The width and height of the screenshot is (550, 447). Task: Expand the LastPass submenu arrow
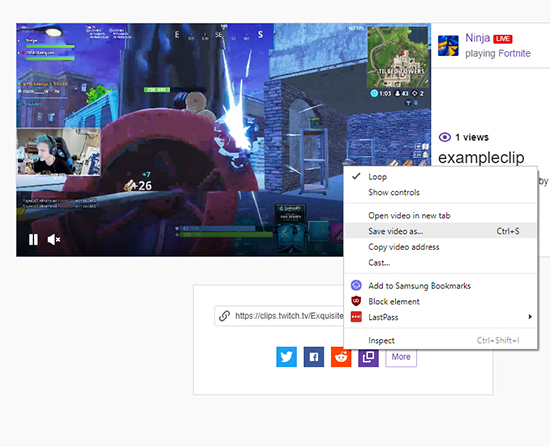point(530,317)
